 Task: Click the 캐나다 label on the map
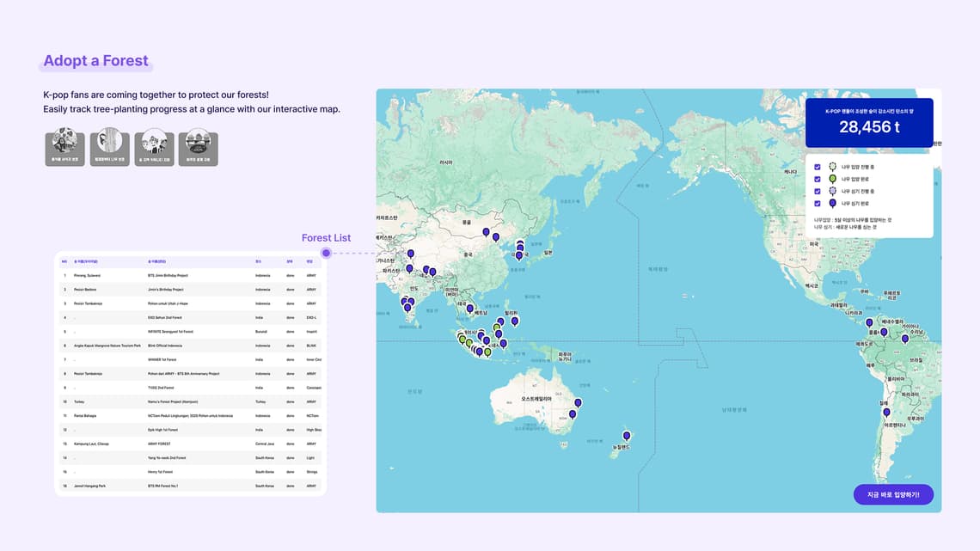pos(791,172)
